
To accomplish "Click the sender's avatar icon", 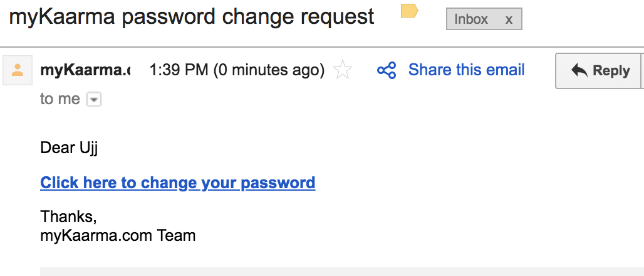I will click(x=18, y=70).
